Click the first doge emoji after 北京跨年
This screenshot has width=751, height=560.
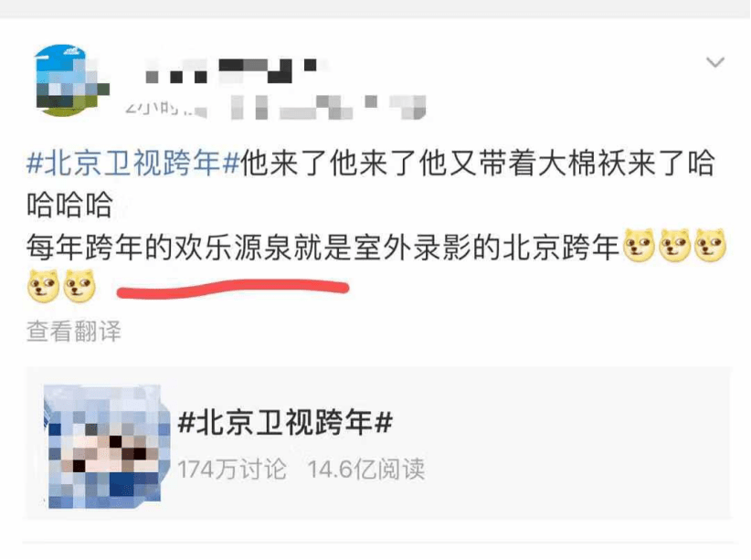[x=639, y=245]
